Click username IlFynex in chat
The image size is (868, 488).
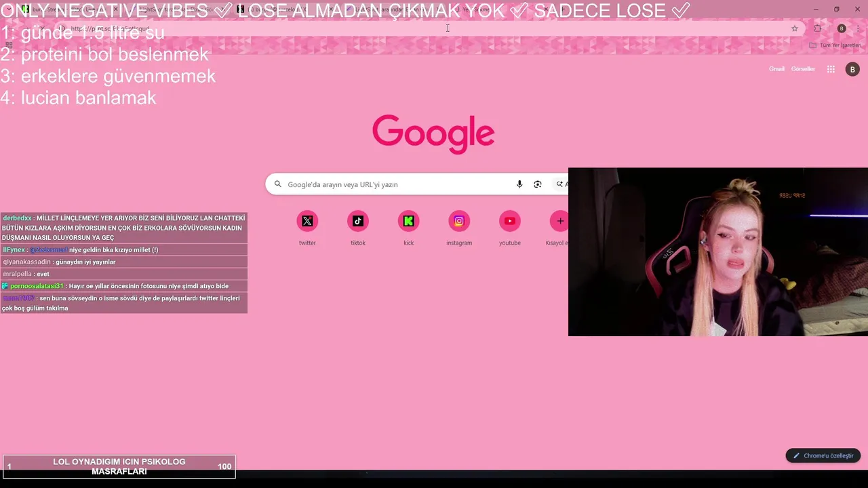pos(14,250)
